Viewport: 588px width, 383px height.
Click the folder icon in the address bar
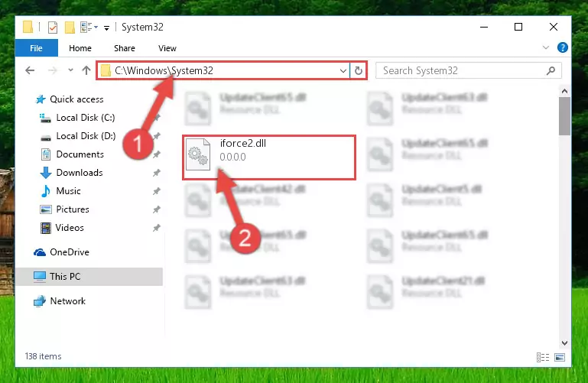pyautogui.click(x=106, y=70)
